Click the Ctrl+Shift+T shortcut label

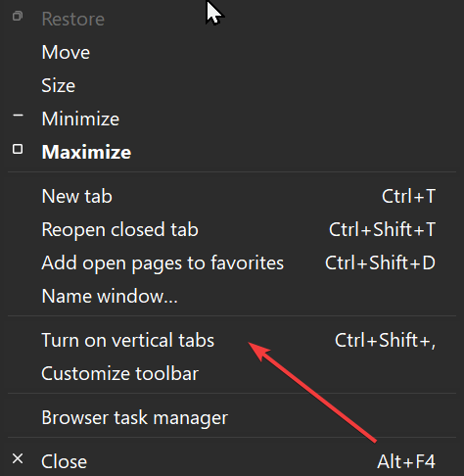(x=382, y=229)
